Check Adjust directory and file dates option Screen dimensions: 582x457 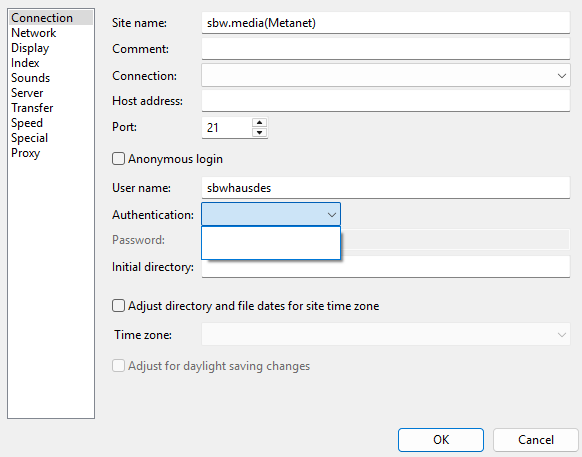(118, 306)
